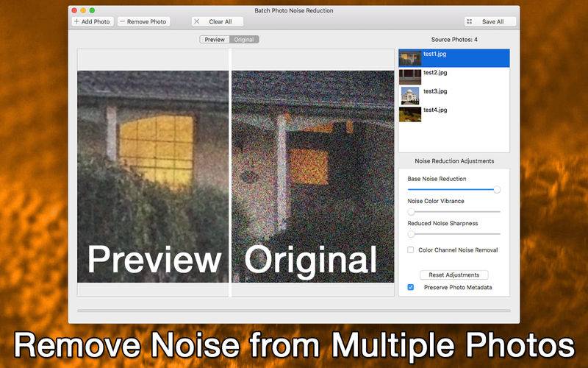The width and height of the screenshot is (588, 368).
Task: Click the X icon on Clear All
Action: tap(196, 22)
